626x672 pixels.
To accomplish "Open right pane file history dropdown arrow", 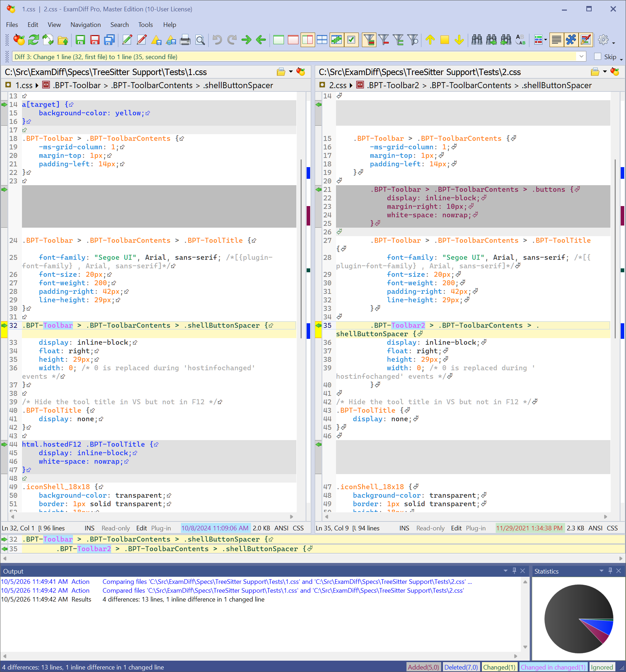I will point(605,72).
